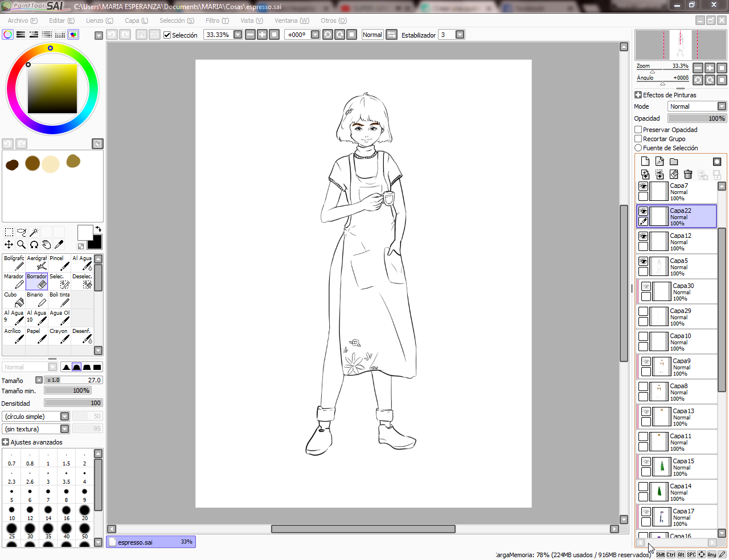Image resolution: width=729 pixels, height=560 pixels.
Task: Open the zoom percentage dropdown at 33.33%
Action: pos(238,35)
